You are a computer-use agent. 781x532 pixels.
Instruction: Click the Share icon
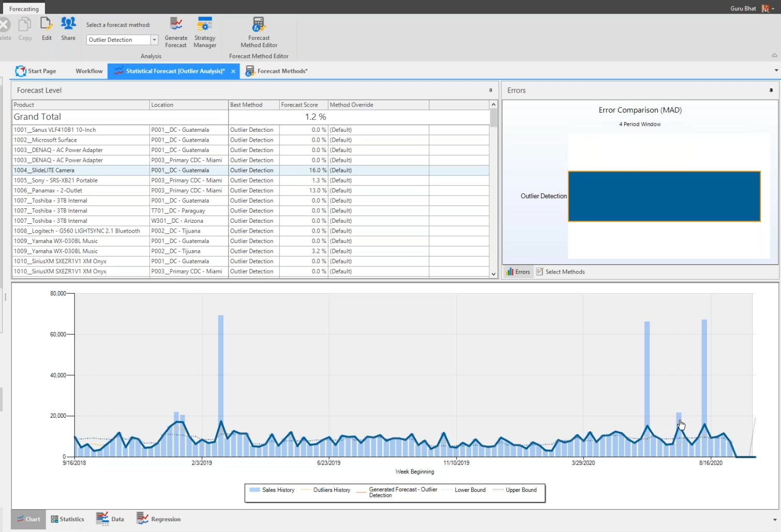pyautogui.click(x=68, y=29)
